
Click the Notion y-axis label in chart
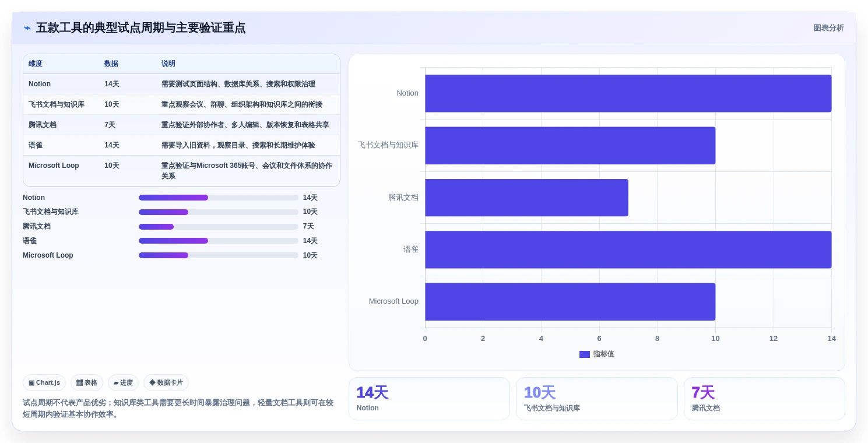pos(407,93)
